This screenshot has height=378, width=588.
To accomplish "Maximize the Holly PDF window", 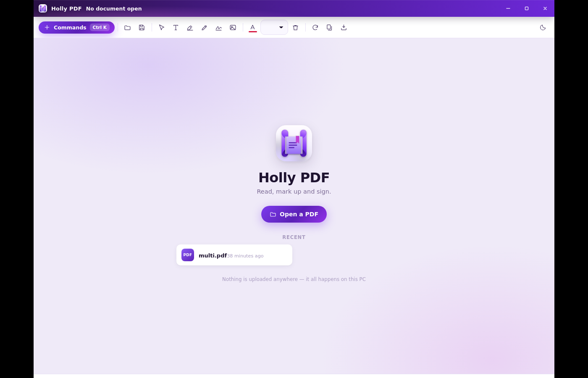I will [x=527, y=8].
